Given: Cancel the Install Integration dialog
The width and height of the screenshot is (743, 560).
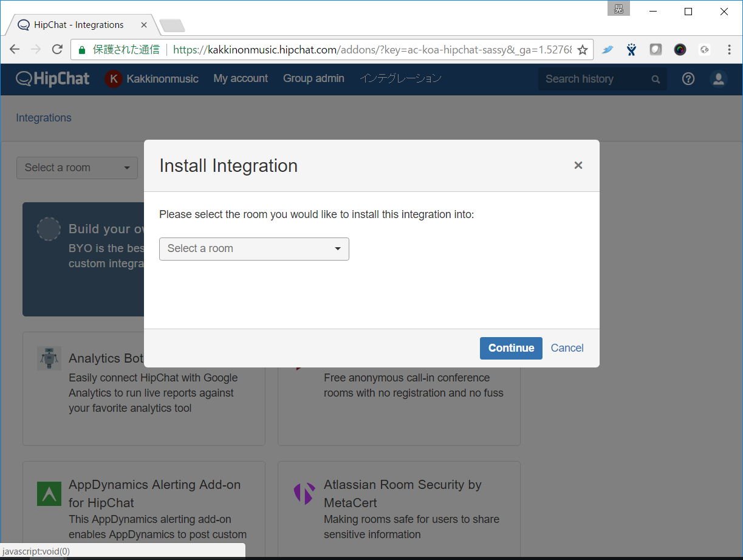Looking at the screenshot, I should tap(567, 348).
